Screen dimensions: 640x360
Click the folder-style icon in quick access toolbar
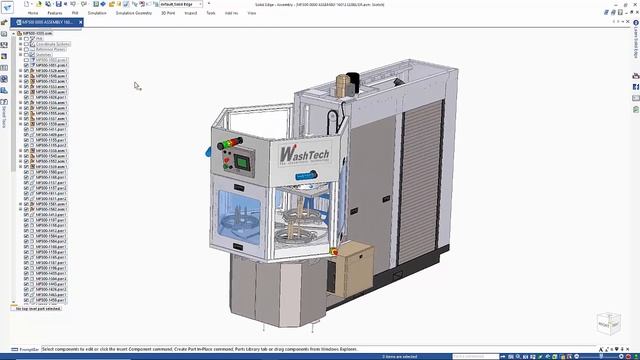click(111, 4)
